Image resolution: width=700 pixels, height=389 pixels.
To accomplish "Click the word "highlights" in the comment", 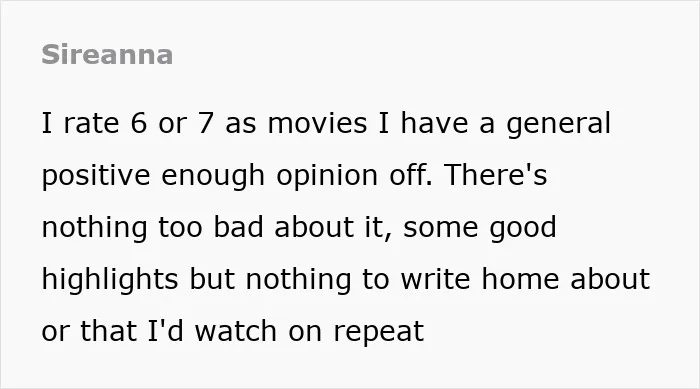I will (x=110, y=281).
